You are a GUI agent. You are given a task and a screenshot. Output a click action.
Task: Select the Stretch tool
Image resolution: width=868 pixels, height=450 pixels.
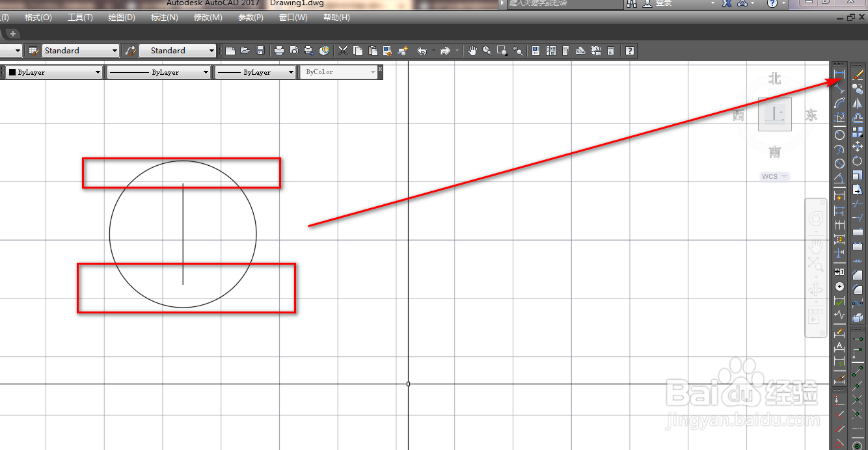tap(857, 190)
